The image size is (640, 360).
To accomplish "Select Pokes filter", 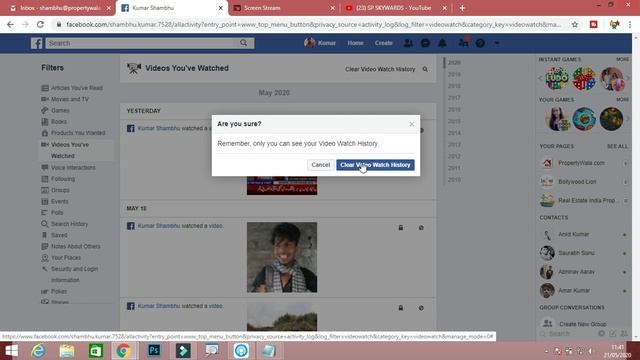I will pos(54,291).
